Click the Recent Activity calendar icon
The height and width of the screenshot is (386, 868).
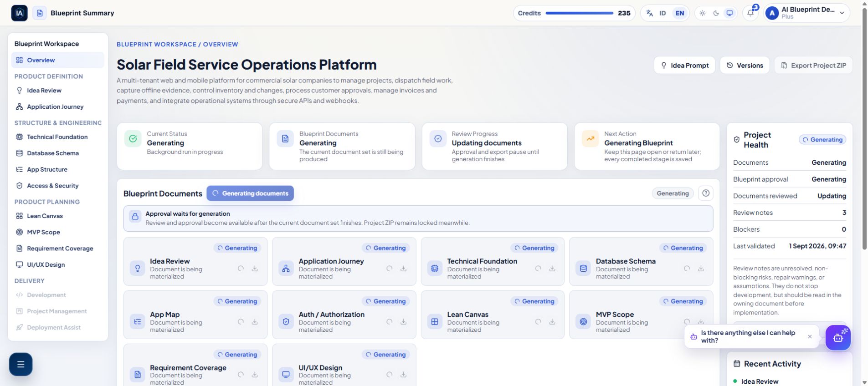coord(737,364)
